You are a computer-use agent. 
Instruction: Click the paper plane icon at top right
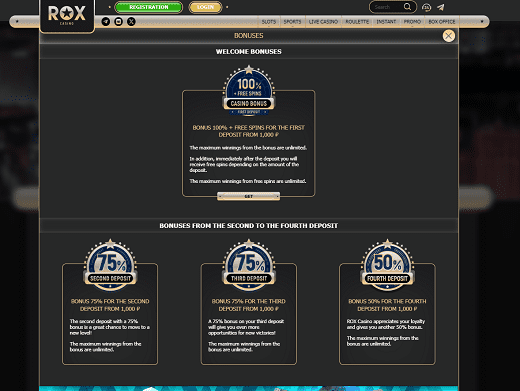441,7
